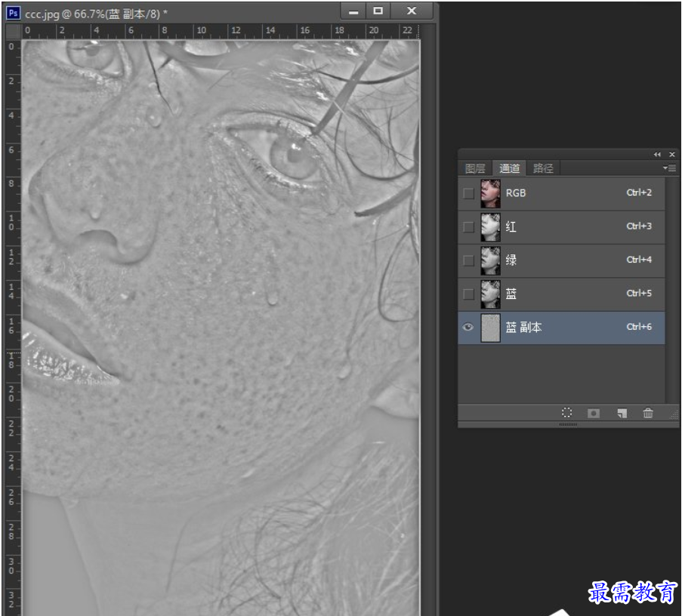Delete current channel trash icon
682x616 pixels.
click(648, 412)
